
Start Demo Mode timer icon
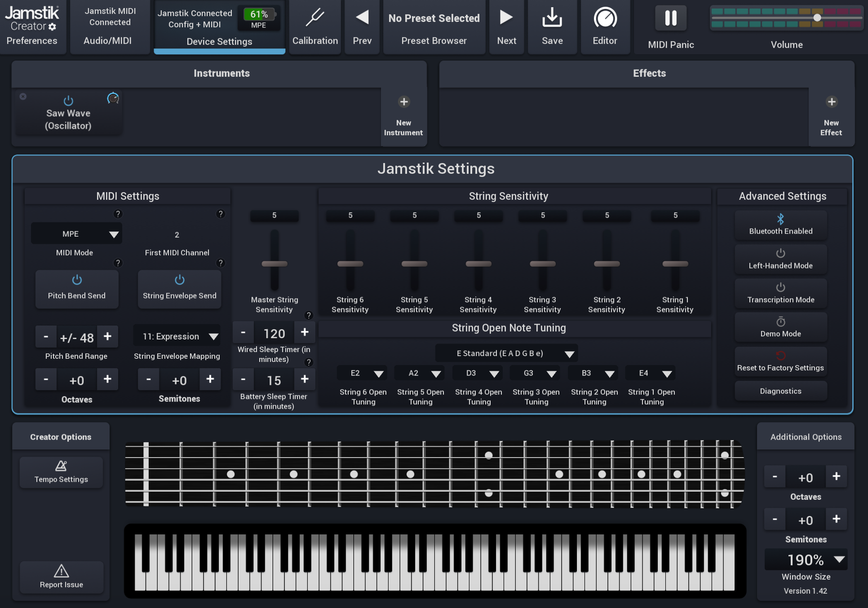click(780, 322)
